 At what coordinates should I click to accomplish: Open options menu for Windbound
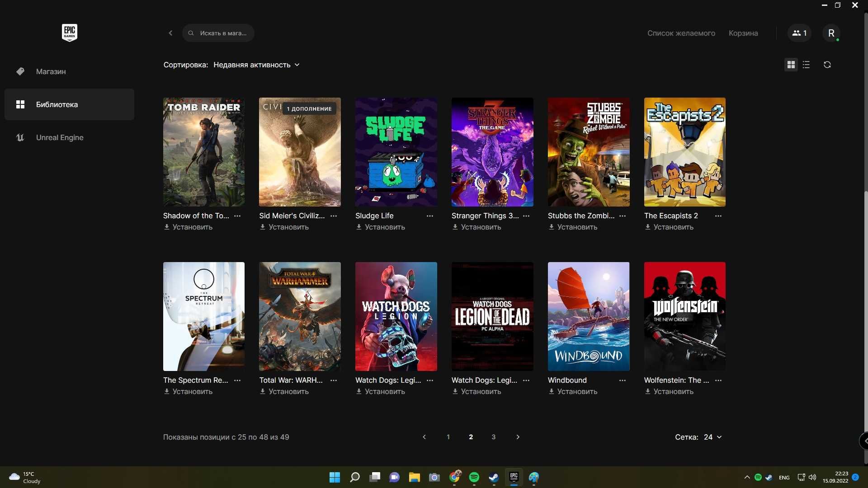click(x=623, y=380)
